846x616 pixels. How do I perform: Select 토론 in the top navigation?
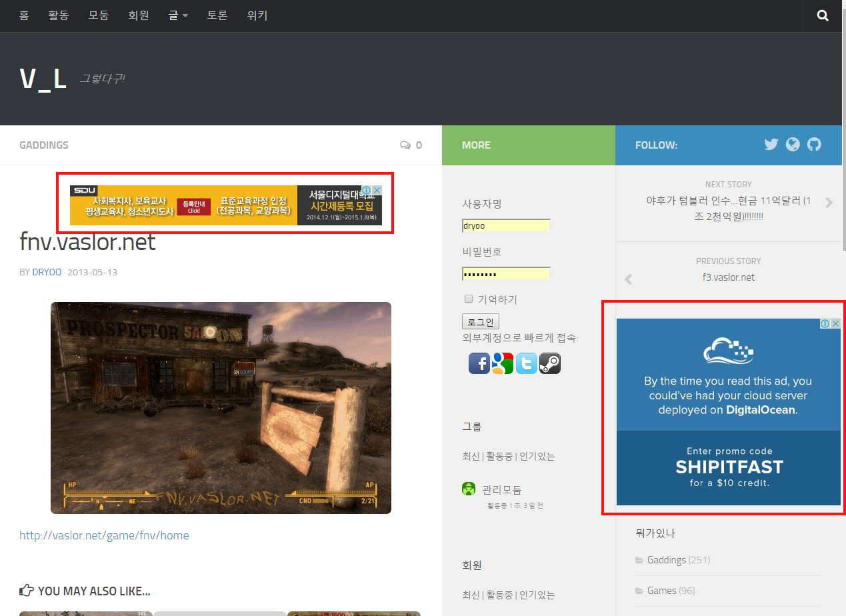pyautogui.click(x=217, y=15)
